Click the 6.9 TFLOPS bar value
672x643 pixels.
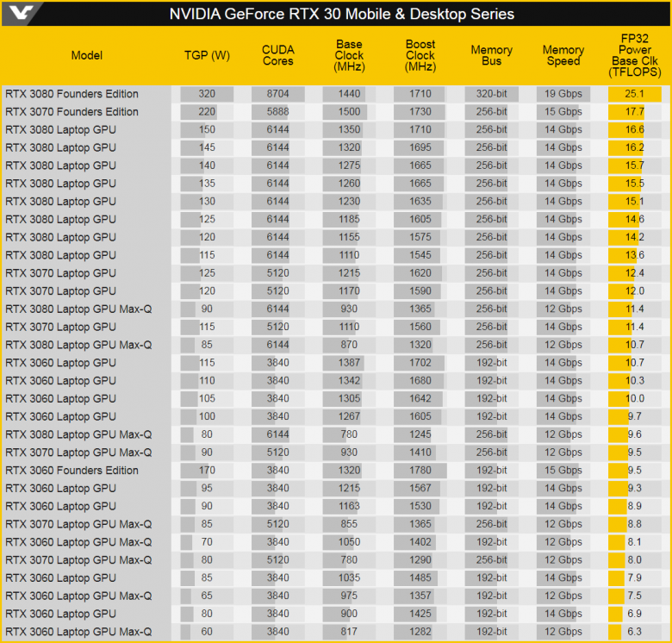click(x=635, y=614)
